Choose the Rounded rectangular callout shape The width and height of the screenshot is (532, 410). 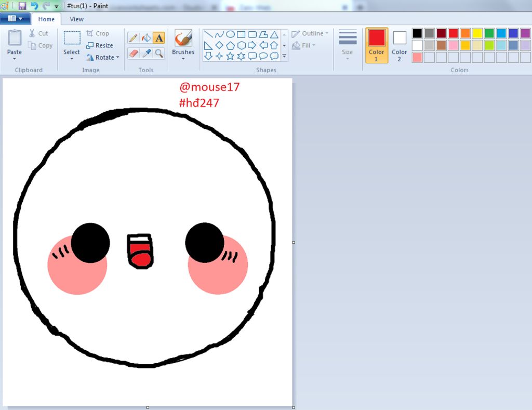[252, 56]
